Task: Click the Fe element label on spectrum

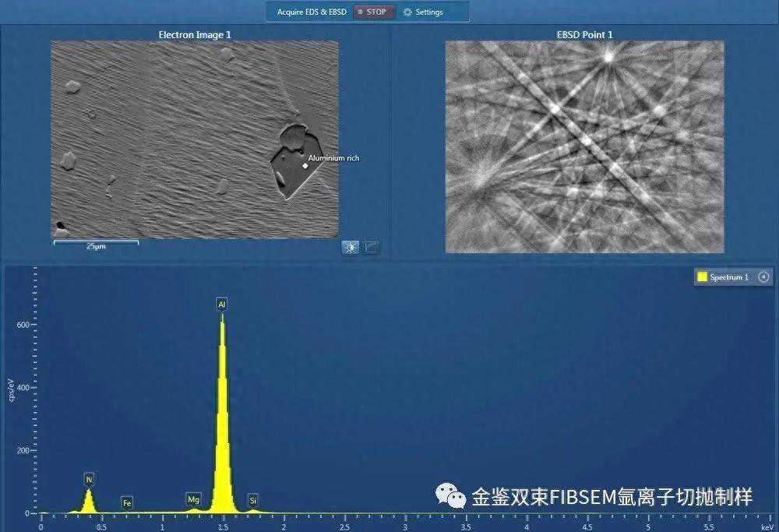Action: coord(127,503)
